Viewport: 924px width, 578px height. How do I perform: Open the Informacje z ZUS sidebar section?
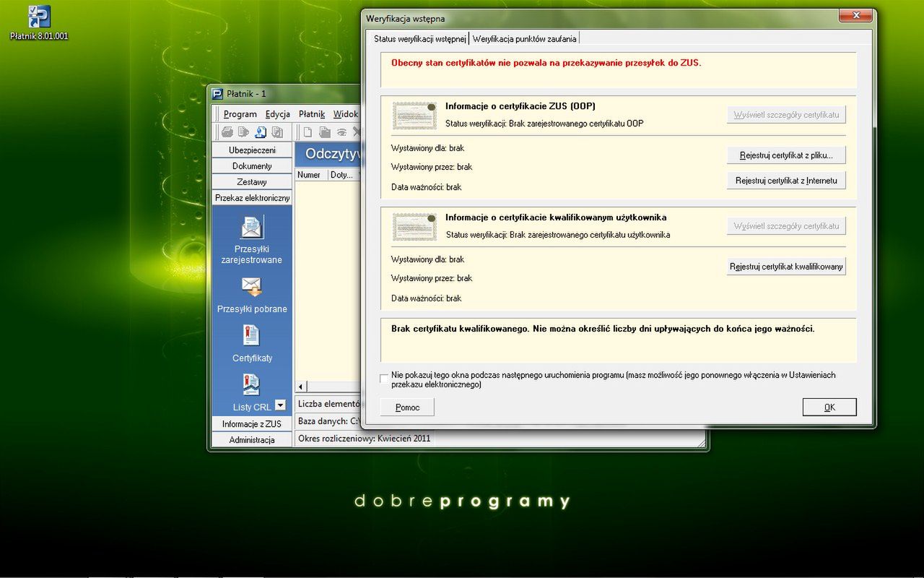pyautogui.click(x=252, y=424)
